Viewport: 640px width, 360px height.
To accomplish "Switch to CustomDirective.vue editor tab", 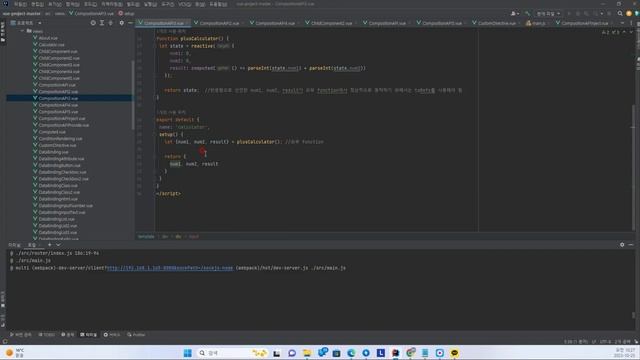I will tap(496, 23).
